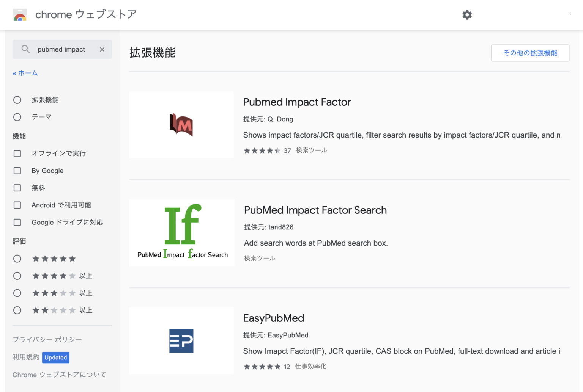Select the EasyPubMed 'EP' extension icon
The image size is (583, 392).
click(181, 340)
